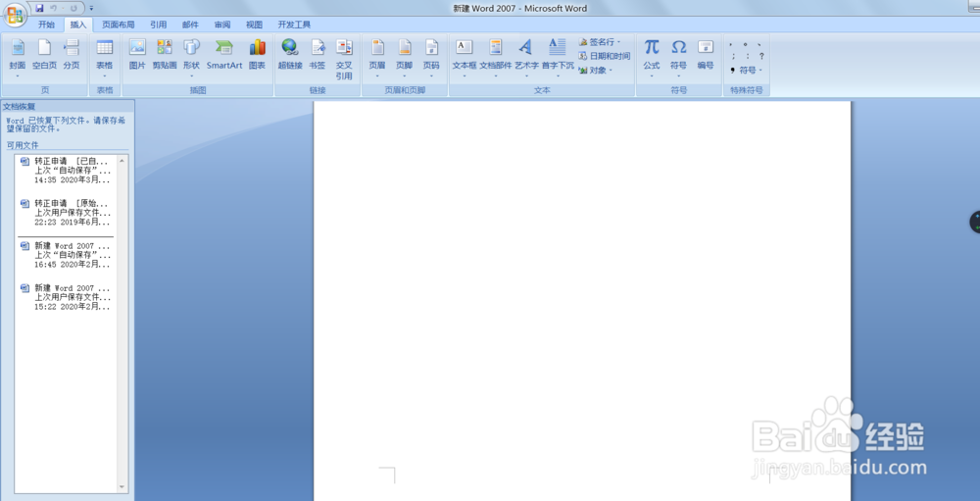Screen dimensions: 980x501
Task: Switch to the 审阅 tab
Action: [221, 25]
